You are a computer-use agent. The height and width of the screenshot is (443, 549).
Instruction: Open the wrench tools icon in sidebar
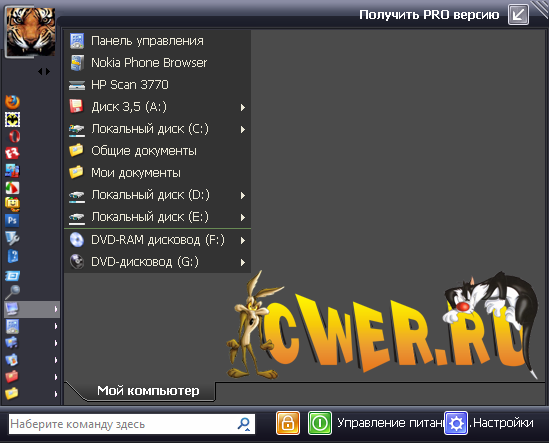click(x=12, y=238)
